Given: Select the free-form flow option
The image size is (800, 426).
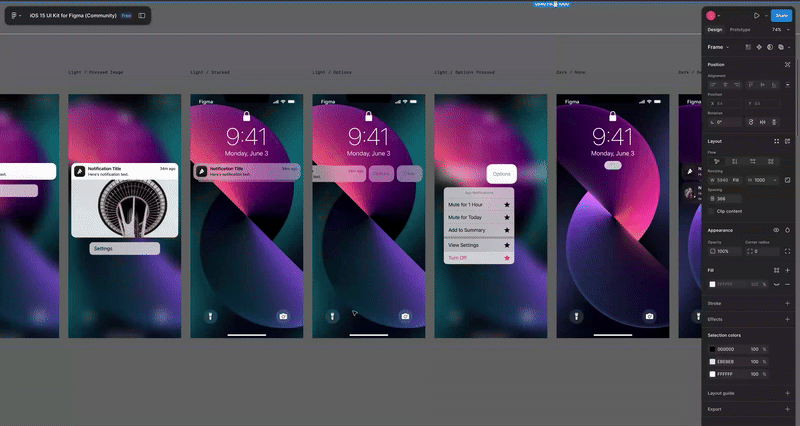Looking at the screenshot, I should point(716,161).
